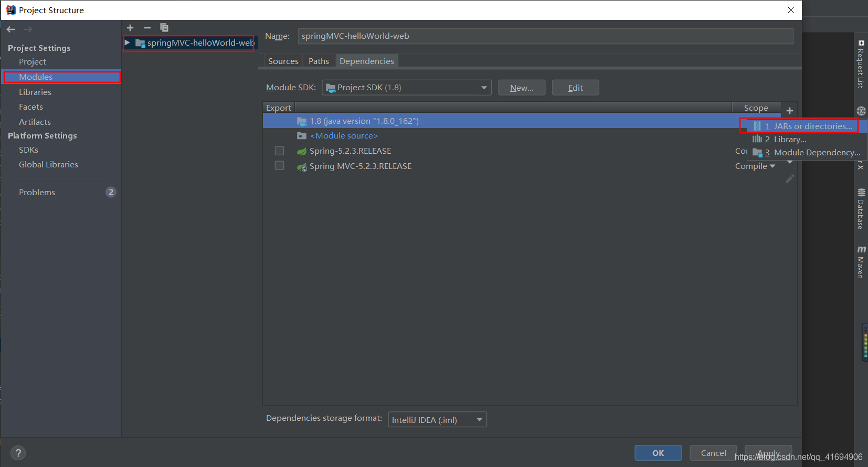Open the Problems section
This screenshot has width=868, height=467.
click(x=37, y=193)
